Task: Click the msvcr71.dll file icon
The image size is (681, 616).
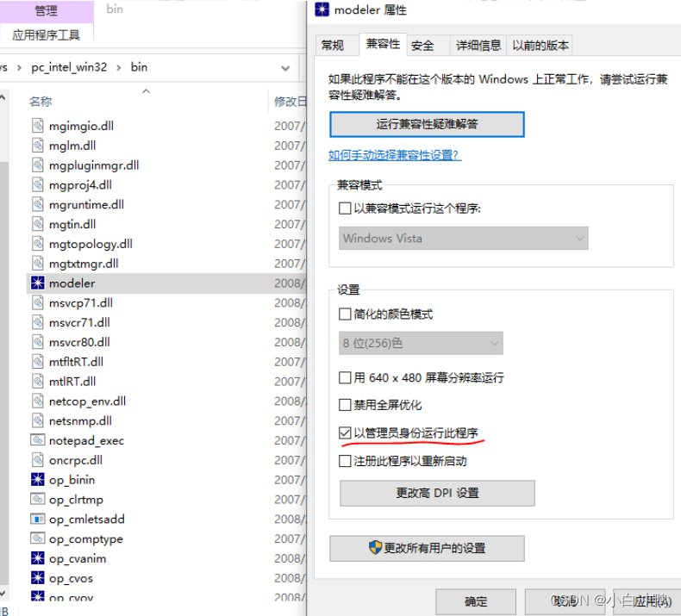Action: coord(38,322)
